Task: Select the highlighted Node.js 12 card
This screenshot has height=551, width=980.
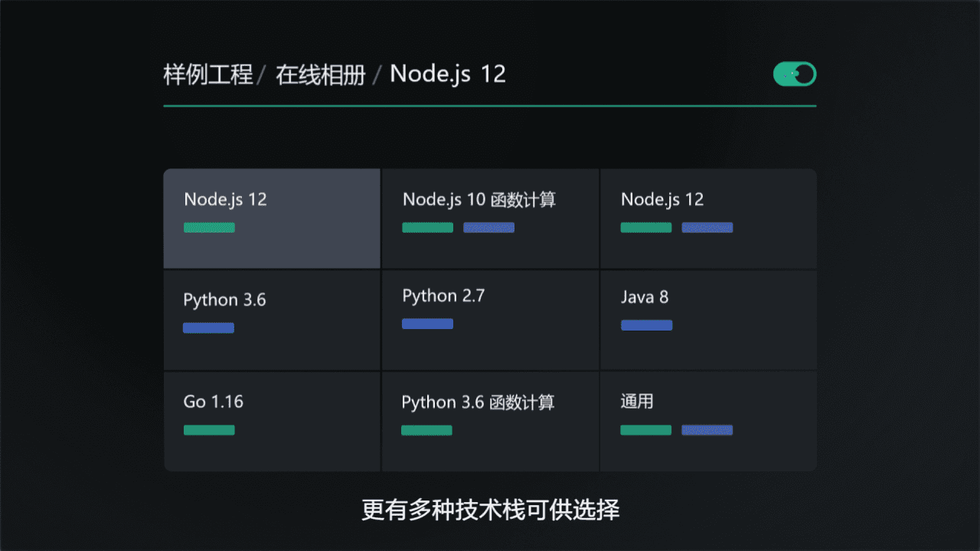Action: coord(272,218)
